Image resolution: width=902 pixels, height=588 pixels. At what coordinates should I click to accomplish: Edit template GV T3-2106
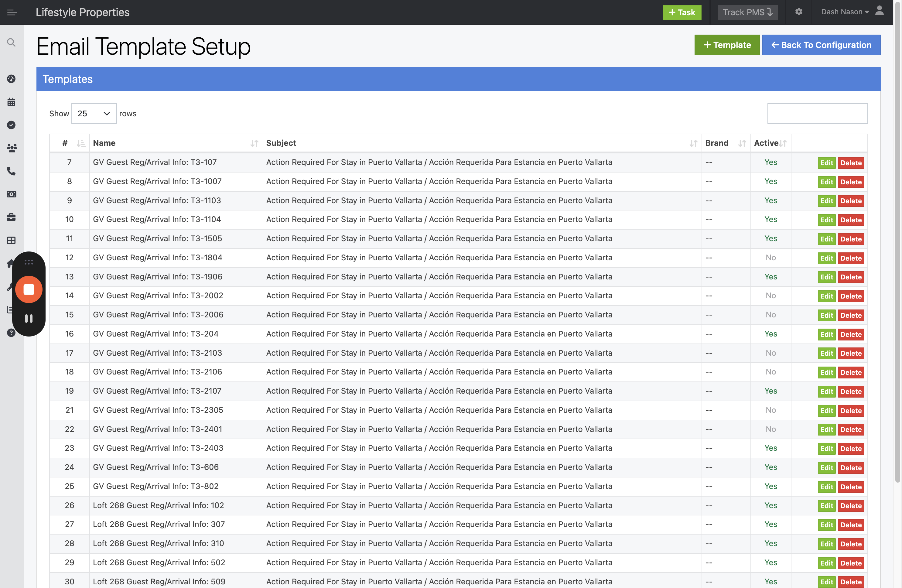point(826,372)
